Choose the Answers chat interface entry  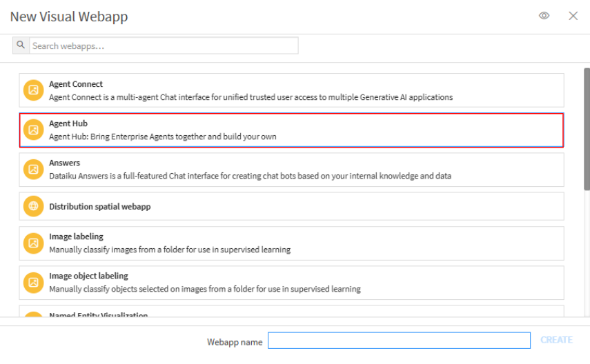click(291, 170)
